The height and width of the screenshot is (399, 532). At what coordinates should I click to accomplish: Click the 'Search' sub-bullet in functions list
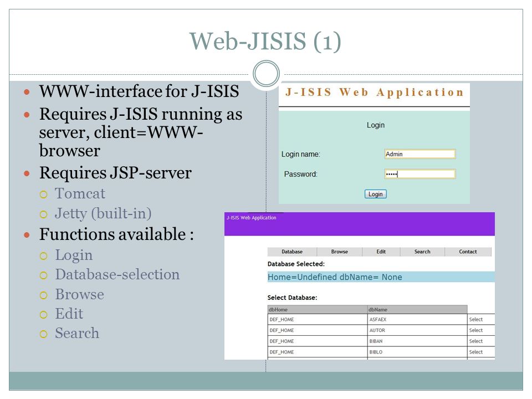tap(77, 333)
